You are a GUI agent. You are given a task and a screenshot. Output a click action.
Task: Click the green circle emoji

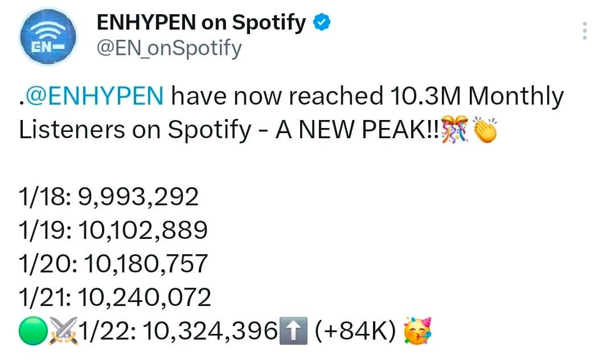[32, 330]
